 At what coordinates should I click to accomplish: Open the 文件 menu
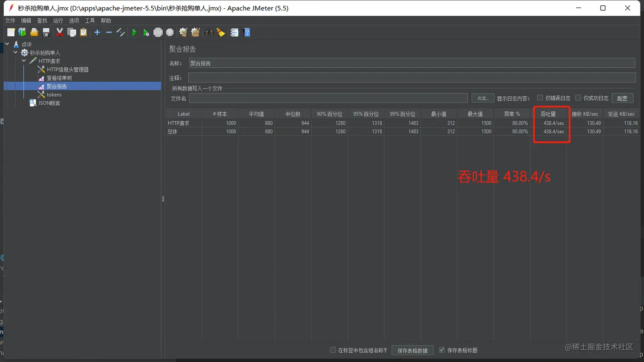(x=10, y=20)
